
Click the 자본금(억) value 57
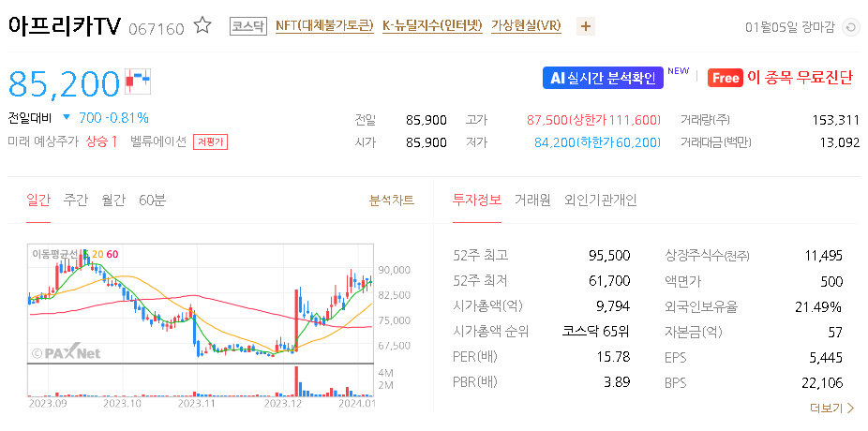point(835,332)
